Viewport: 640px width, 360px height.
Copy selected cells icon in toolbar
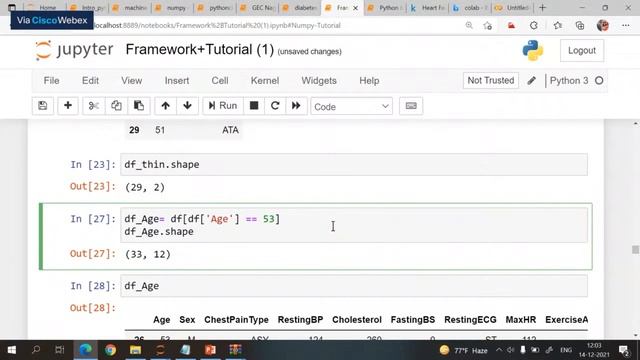(x=116, y=106)
